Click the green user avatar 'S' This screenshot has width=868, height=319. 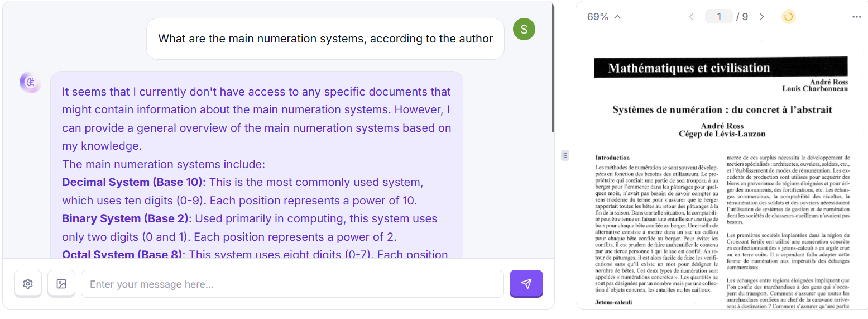pyautogui.click(x=524, y=29)
